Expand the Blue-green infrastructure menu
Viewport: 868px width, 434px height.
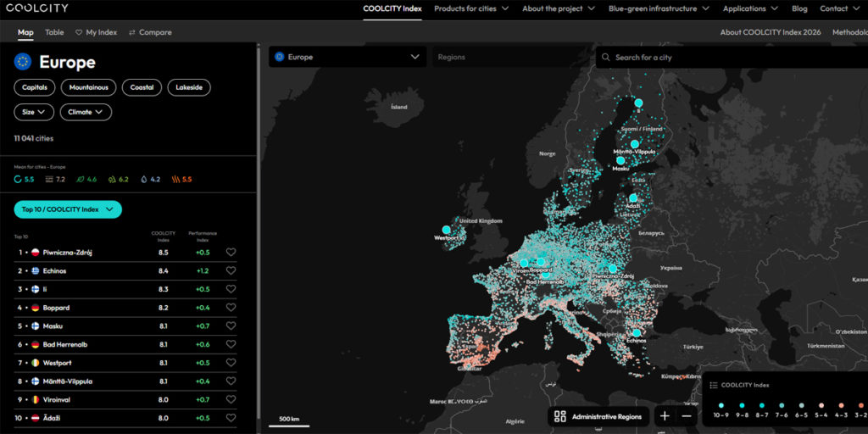[659, 8]
